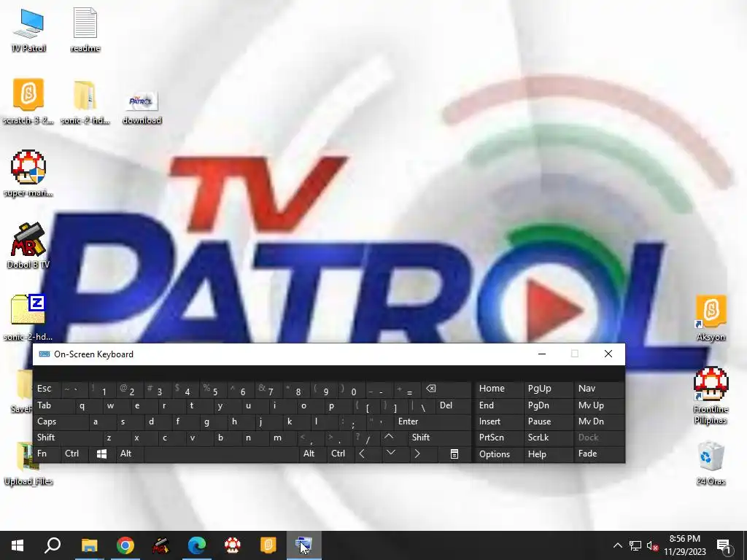Click the Pause key
This screenshot has width=747, height=560.
547,421
